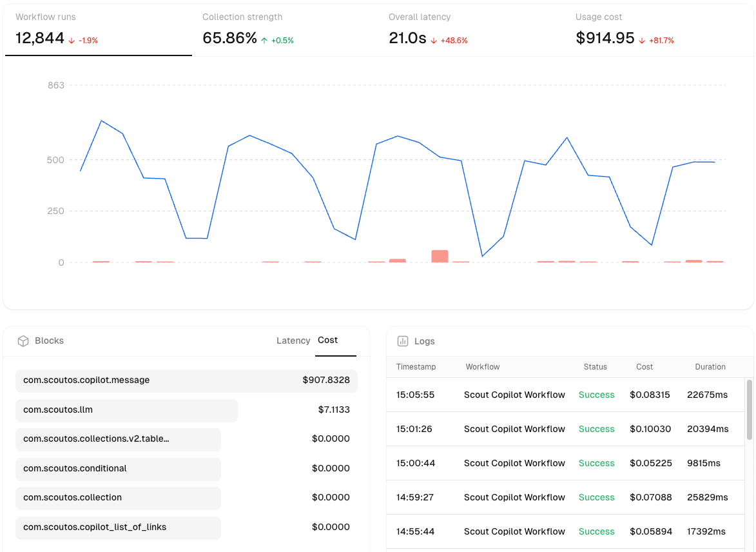The image size is (756, 552).
Task: Select the Collection strength metric tab
Action: (285, 30)
